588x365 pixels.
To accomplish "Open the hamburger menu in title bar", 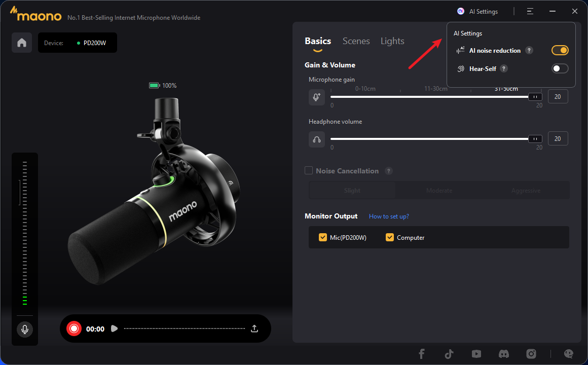I will coord(530,11).
